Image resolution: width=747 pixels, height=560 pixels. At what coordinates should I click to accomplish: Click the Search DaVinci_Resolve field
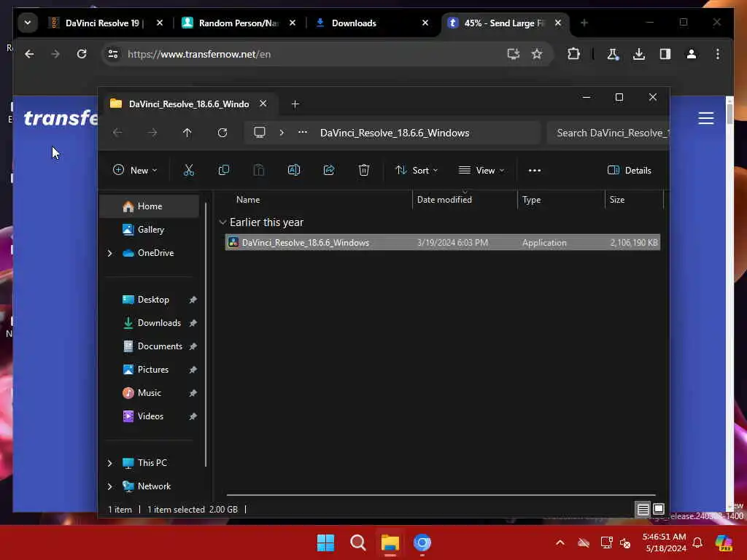pos(608,133)
